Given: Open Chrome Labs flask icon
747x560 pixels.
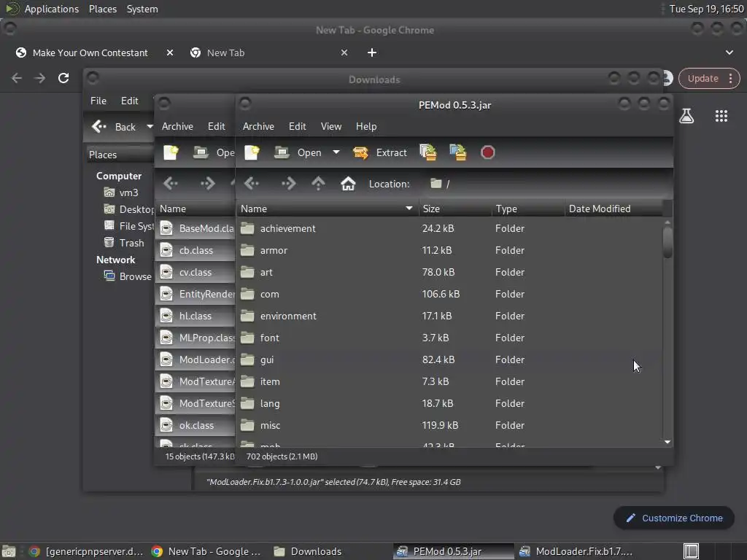Looking at the screenshot, I should point(686,116).
